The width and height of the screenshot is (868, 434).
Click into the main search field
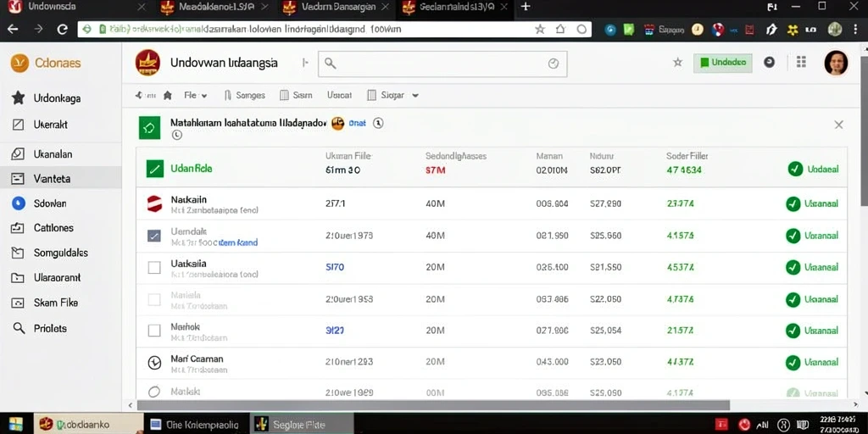[x=442, y=64]
